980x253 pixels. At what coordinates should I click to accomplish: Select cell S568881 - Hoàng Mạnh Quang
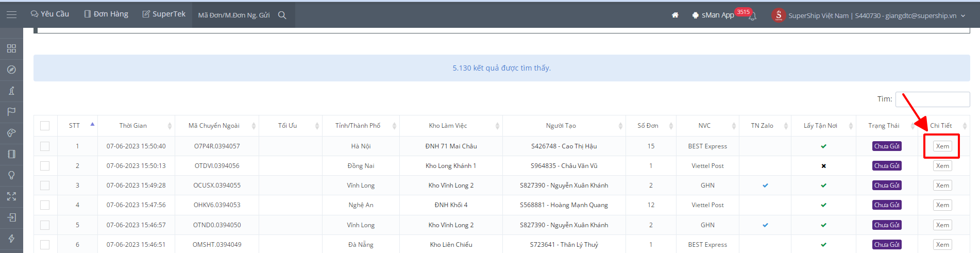click(564, 205)
